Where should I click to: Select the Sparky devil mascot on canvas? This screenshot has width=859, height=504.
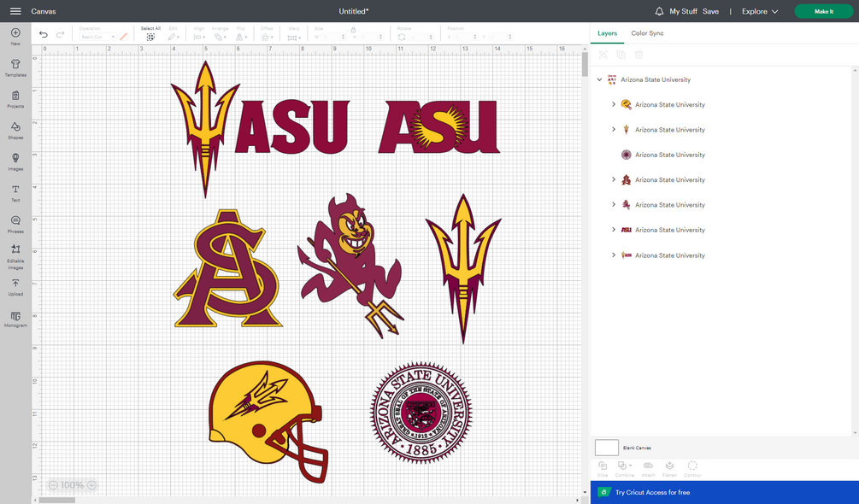click(x=350, y=265)
